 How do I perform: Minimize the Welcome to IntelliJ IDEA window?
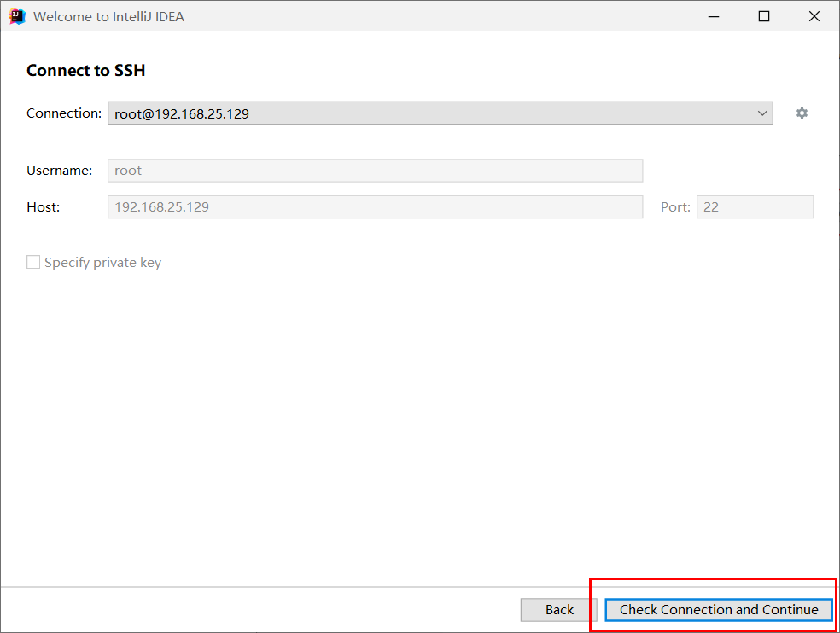point(714,16)
